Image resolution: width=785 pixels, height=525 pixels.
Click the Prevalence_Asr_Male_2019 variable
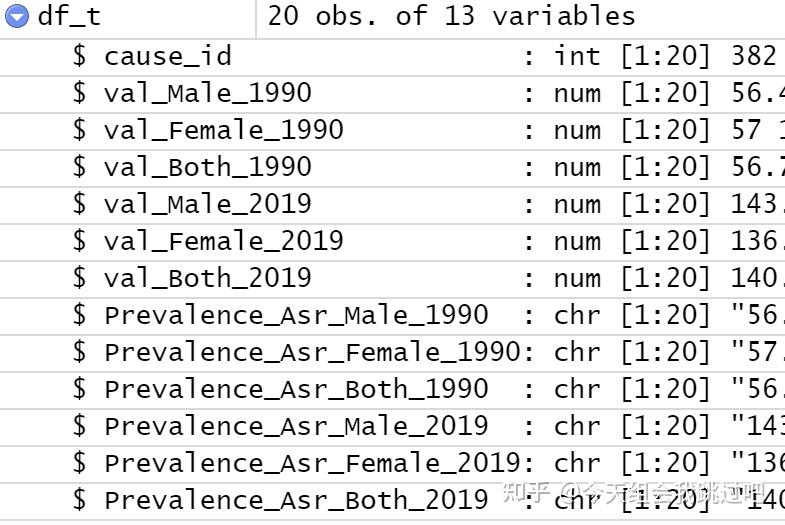click(x=296, y=426)
